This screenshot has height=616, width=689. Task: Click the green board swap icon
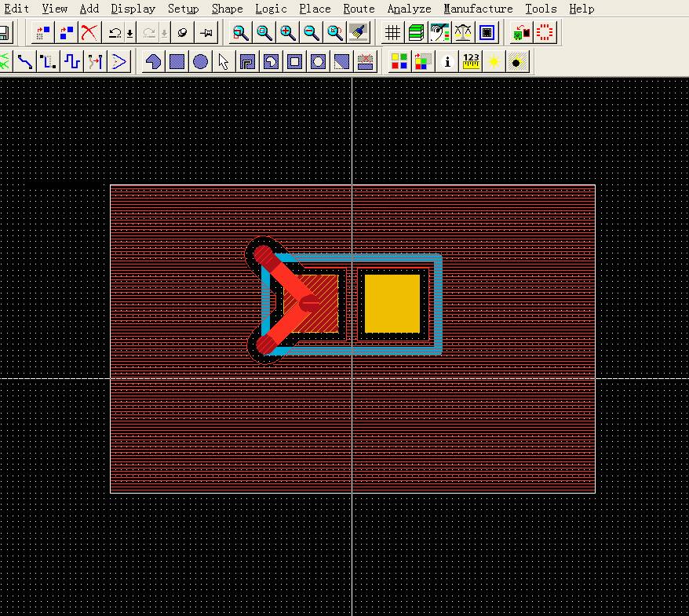point(521,32)
